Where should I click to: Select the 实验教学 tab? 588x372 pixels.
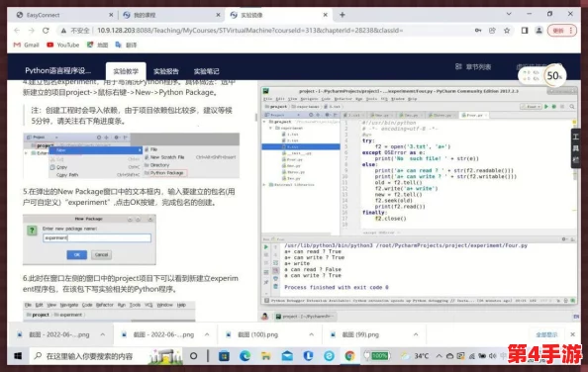pyautogui.click(x=126, y=71)
